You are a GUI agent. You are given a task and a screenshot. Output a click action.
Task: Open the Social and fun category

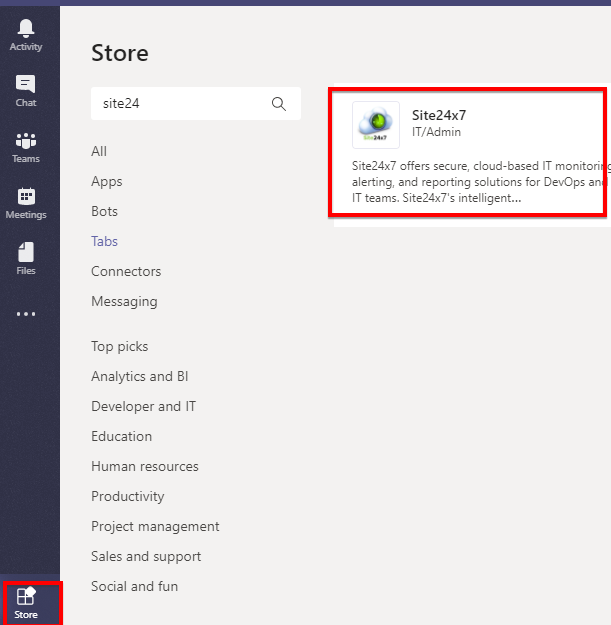point(134,586)
